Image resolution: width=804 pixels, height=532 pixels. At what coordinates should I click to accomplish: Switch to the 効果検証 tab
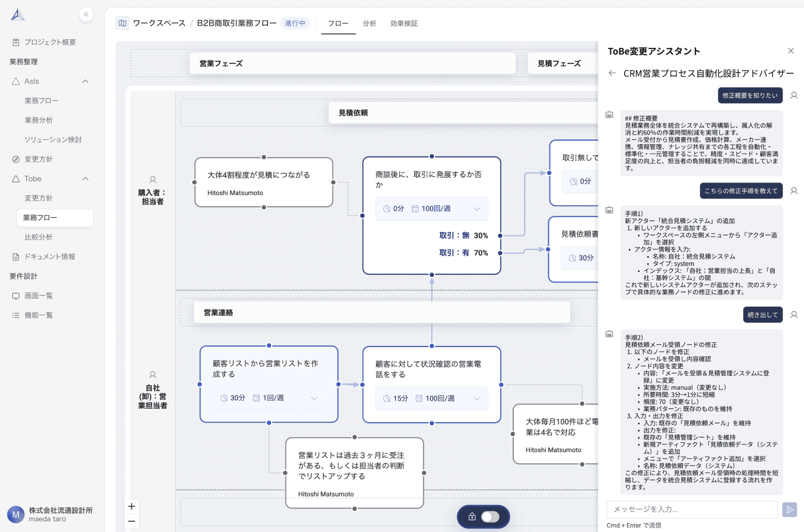tap(404, 23)
